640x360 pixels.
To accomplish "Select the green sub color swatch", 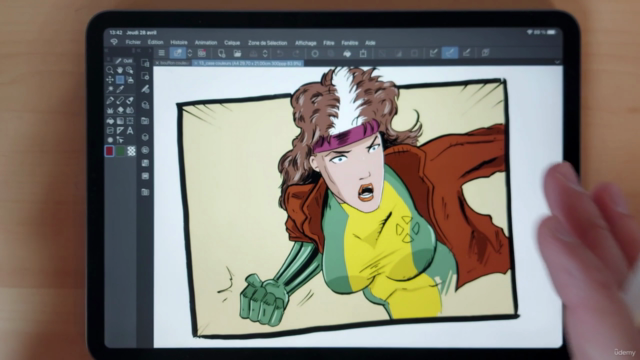I will click(120, 151).
